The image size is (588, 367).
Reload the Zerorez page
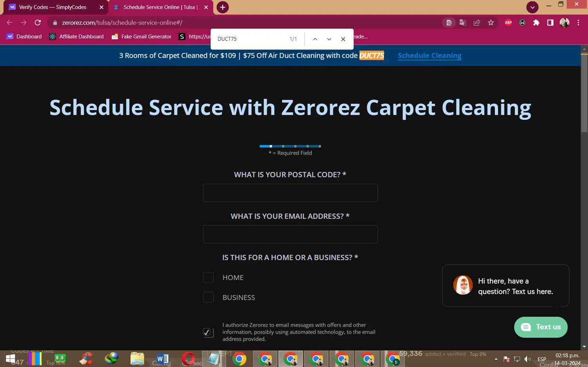click(x=38, y=23)
